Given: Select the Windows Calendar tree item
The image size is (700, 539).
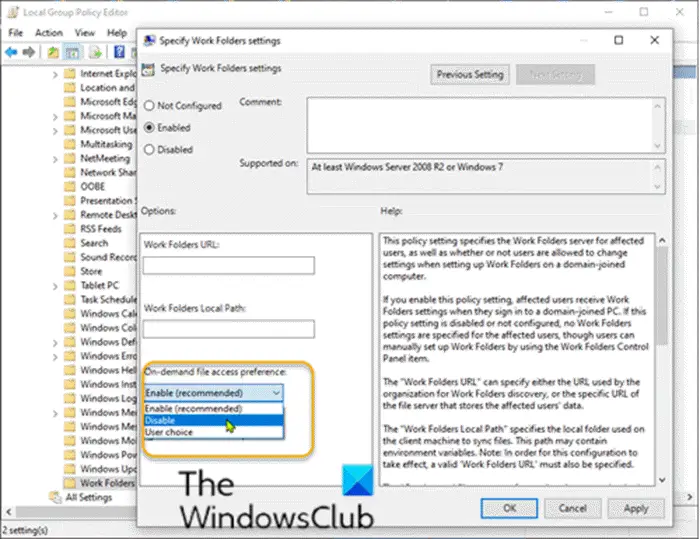Looking at the screenshot, I should pos(108,313).
